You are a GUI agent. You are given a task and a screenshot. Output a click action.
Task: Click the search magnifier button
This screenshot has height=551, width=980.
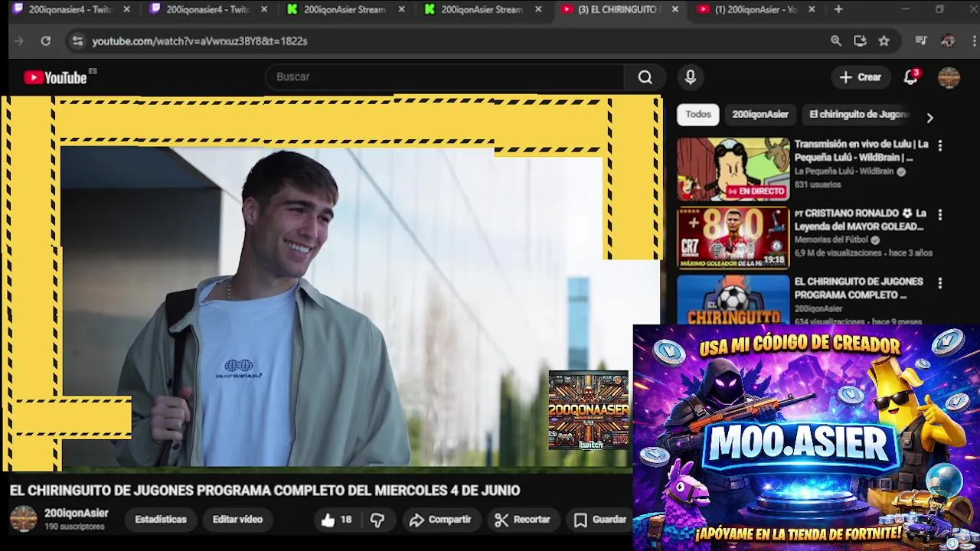point(645,77)
